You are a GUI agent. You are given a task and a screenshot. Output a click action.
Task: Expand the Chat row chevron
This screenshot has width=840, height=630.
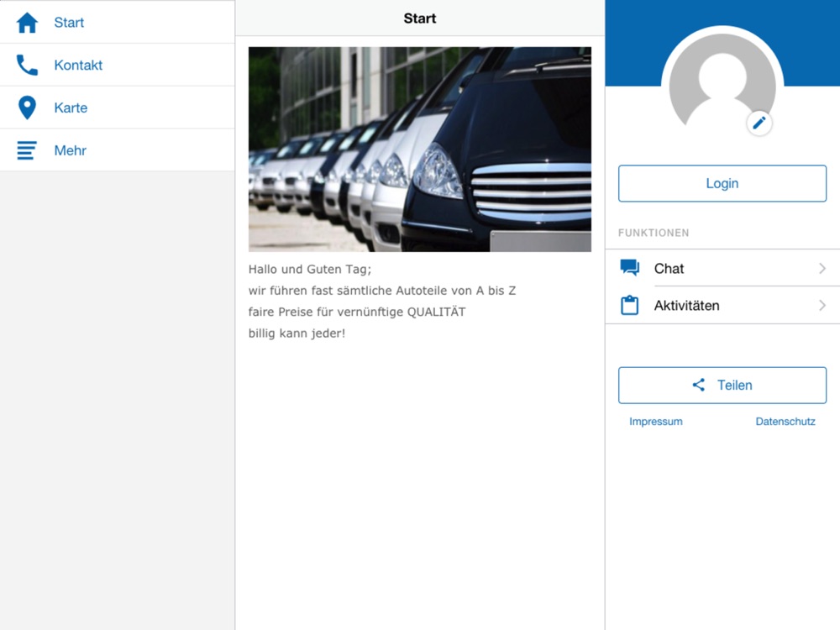click(822, 269)
